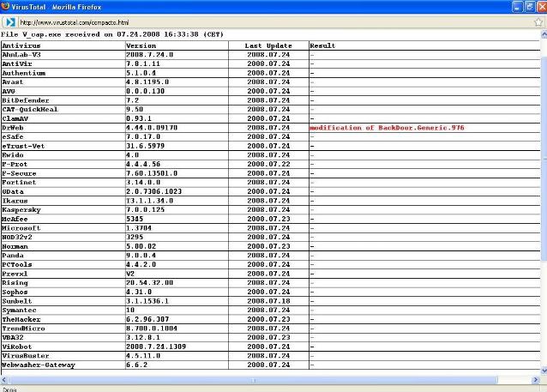Image resolution: width=547 pixels, height=392 pixels.
Task: Restore down the Firefox window
Action: pyautogui.click(x=530, y=7)
